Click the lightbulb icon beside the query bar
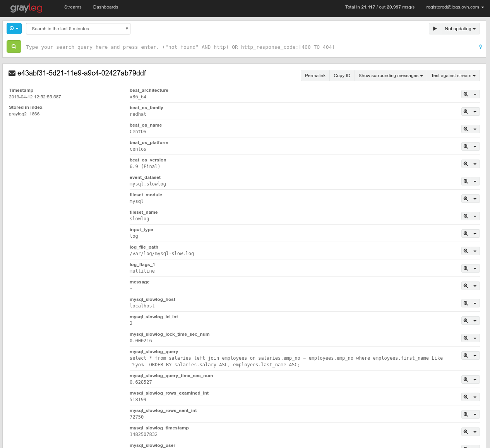490x448 pixels. tap(480, 46)
